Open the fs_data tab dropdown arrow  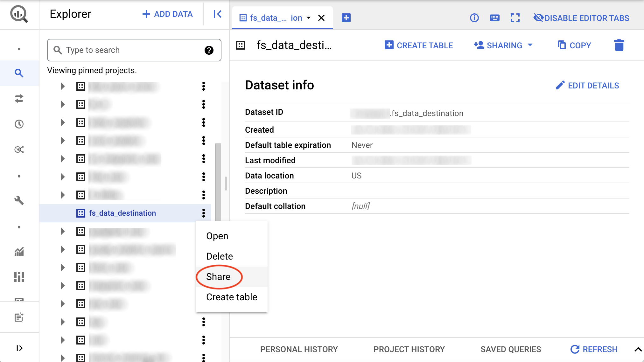[x=309, y=18]
